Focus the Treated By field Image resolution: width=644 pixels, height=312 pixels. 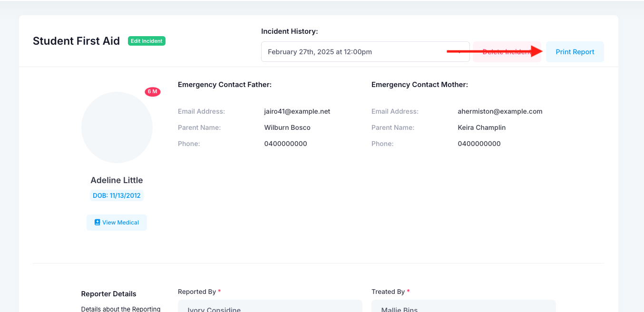(x=463, y=306)
